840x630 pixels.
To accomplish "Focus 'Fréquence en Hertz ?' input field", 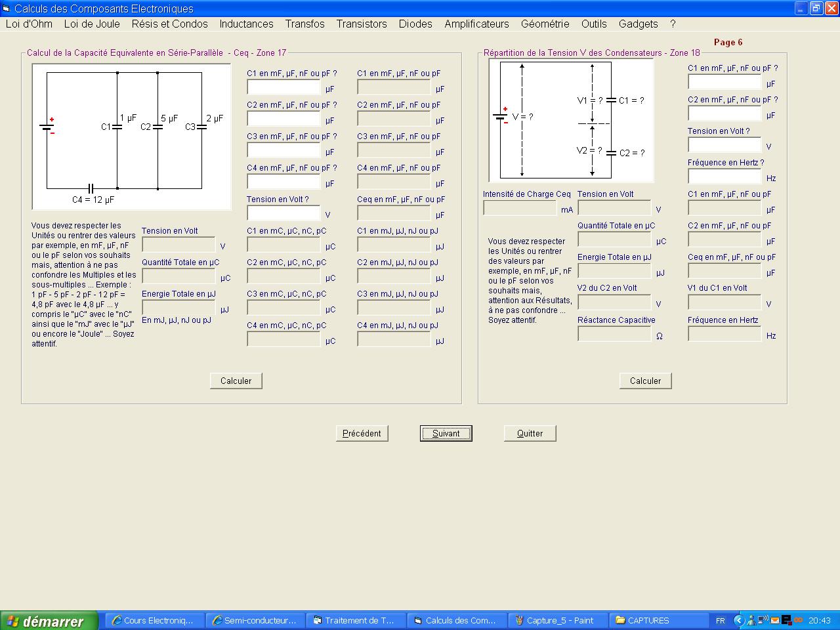I will pos(724,177).
